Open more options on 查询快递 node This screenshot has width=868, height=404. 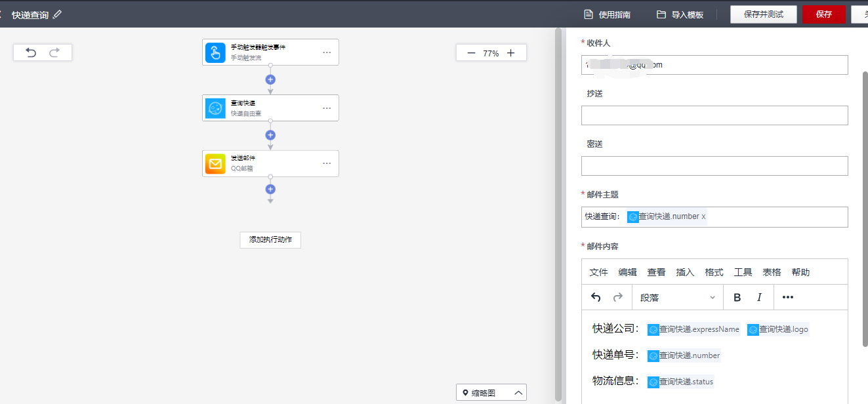[327, 108]
